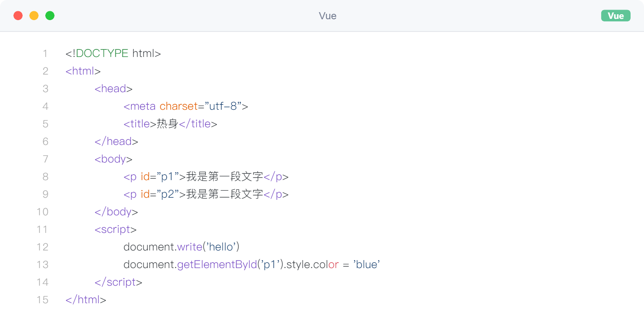Place cursor on title text 热身
Viewport: 644px width, 320px height.
pyautogui.click(x=167, y=124)
